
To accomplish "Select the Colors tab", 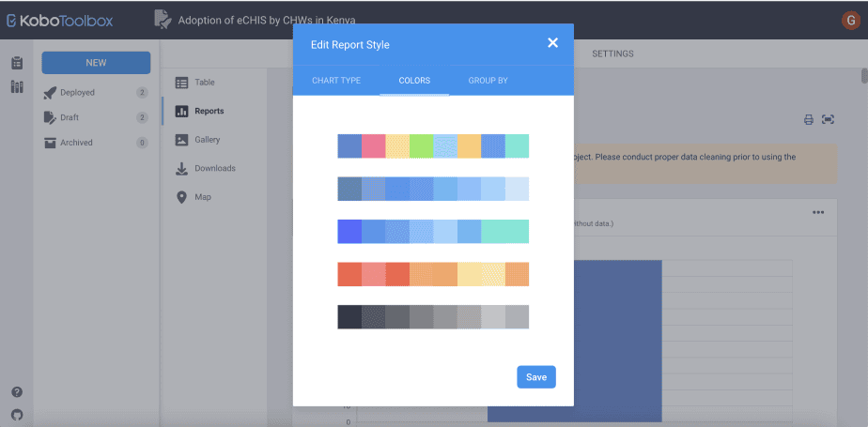I will 414,81.
